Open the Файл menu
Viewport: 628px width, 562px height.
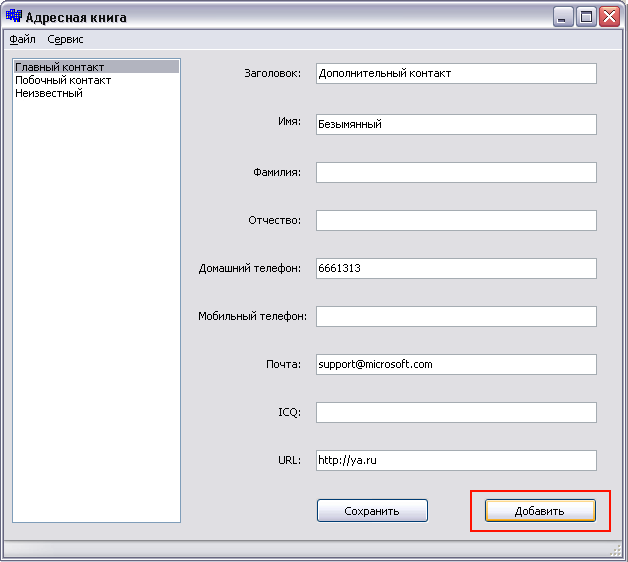click(22, 39)
